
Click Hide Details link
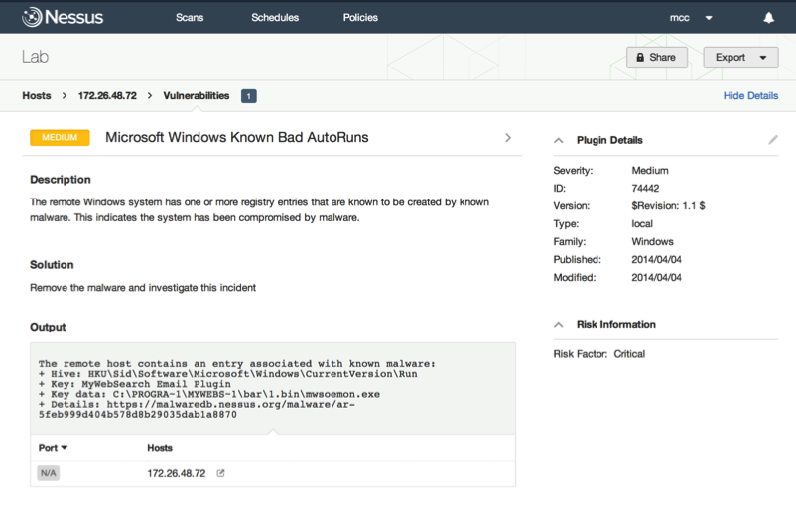coord(750,95)
